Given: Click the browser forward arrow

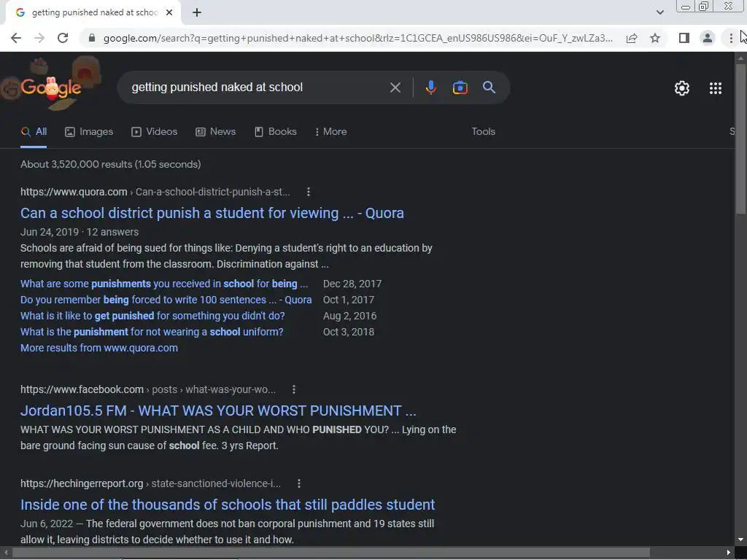Looking at the screenshot, I should (39, 38).
